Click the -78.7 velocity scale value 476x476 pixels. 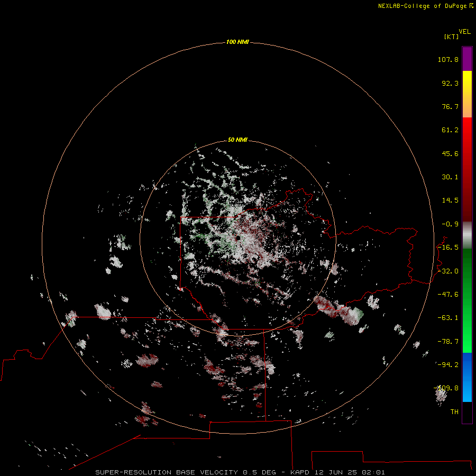(448, 342)
